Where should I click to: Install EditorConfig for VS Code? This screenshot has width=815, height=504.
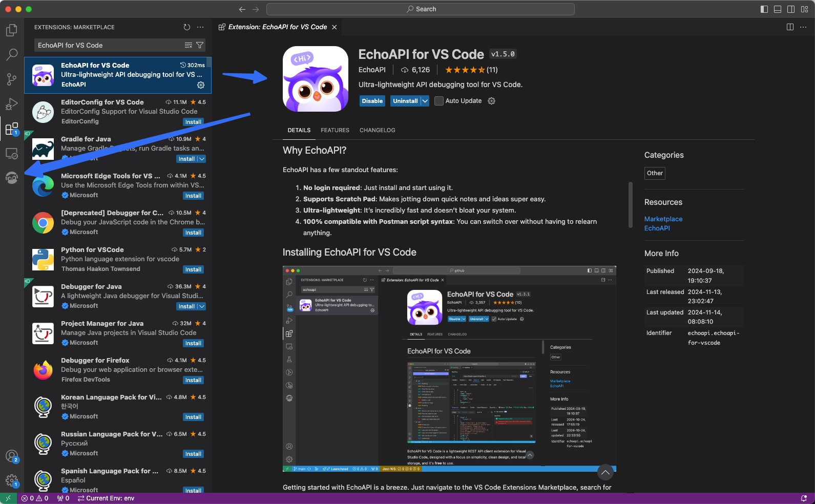tap(193, 122)
